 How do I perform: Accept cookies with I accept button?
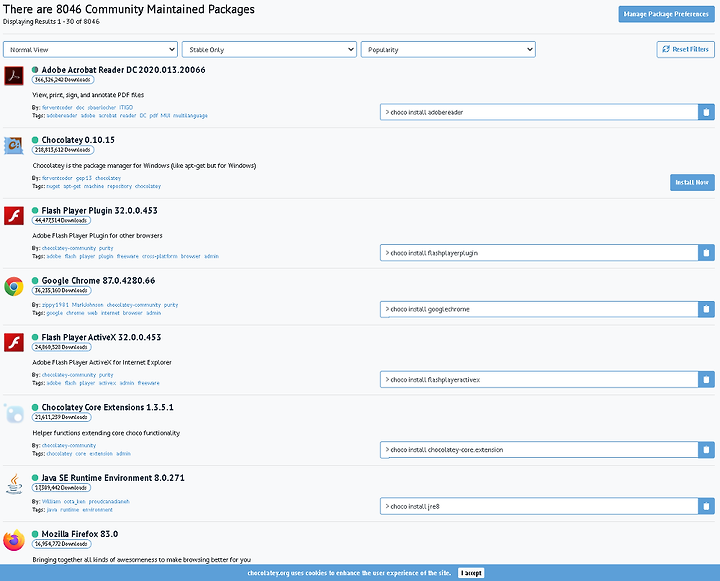click(471, 573)
